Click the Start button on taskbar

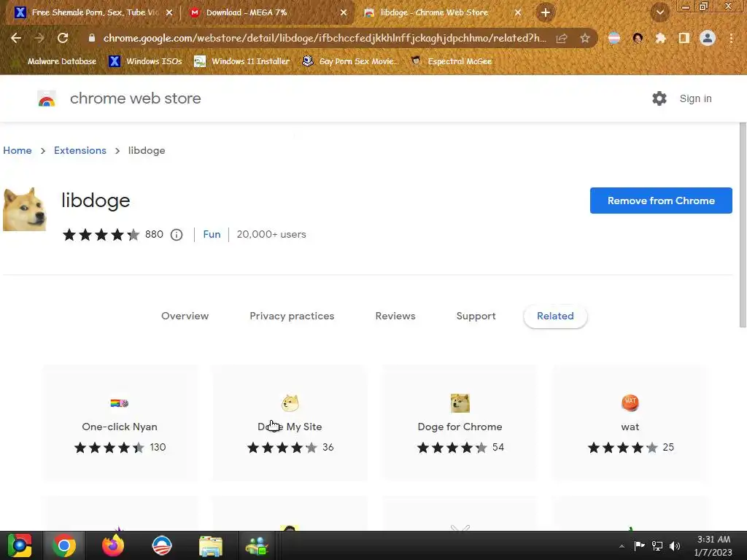(x=20, y=545)
